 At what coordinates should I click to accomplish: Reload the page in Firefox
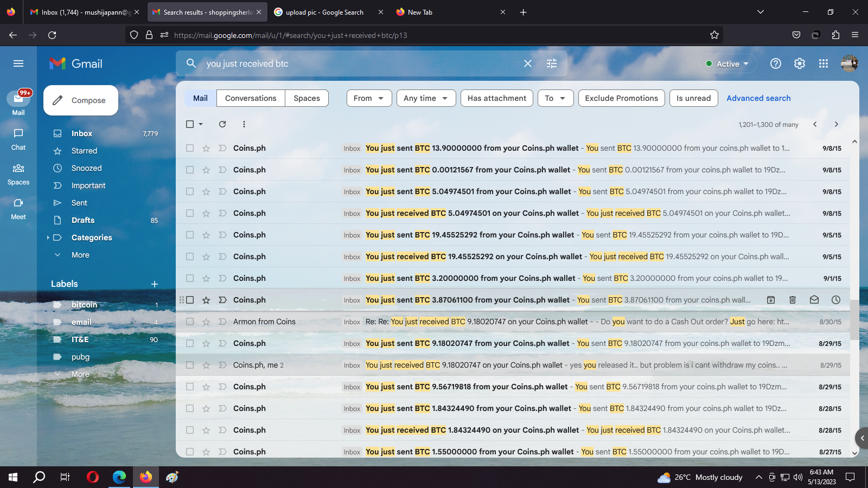tap(52, 35)
